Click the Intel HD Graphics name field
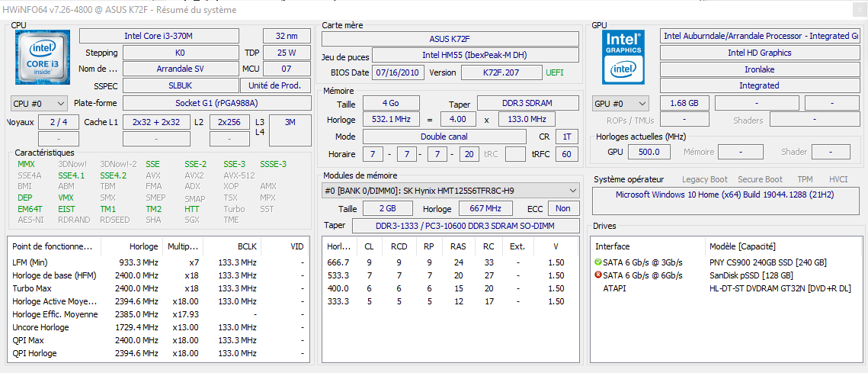This screenshot has height=373, width=868. tap(758, 53)
